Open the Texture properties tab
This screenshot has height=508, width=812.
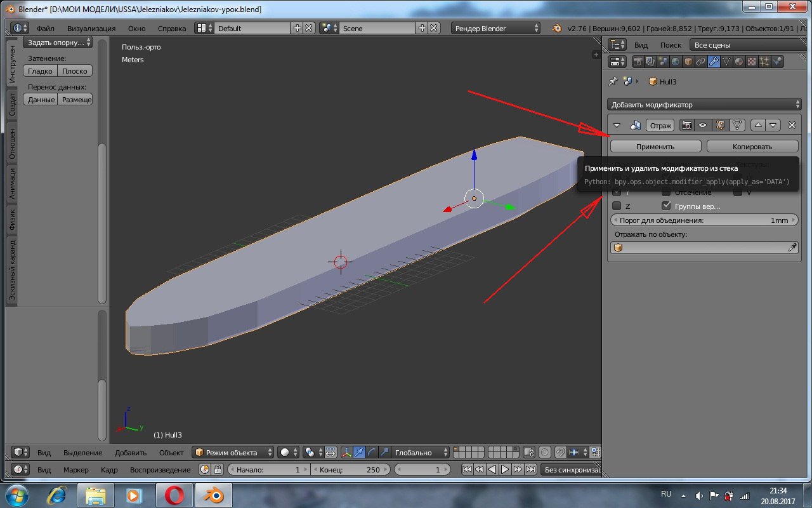coord(752,62)
